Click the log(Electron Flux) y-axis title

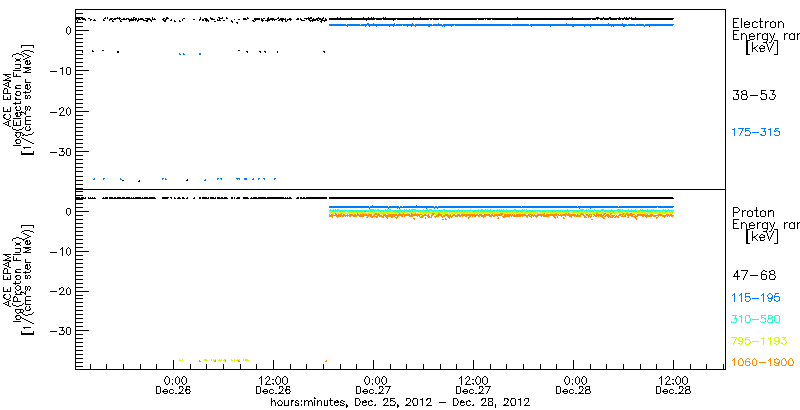click(17, 99)
